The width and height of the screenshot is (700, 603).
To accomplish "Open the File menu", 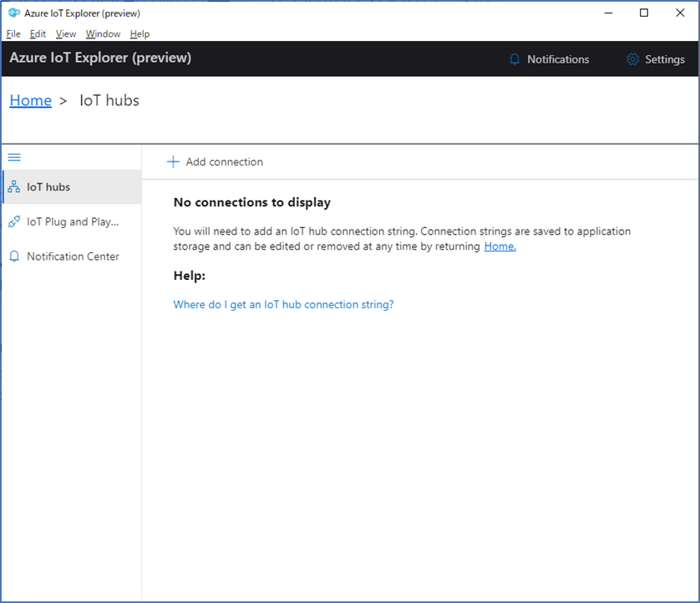I will (x=13, y=33).
